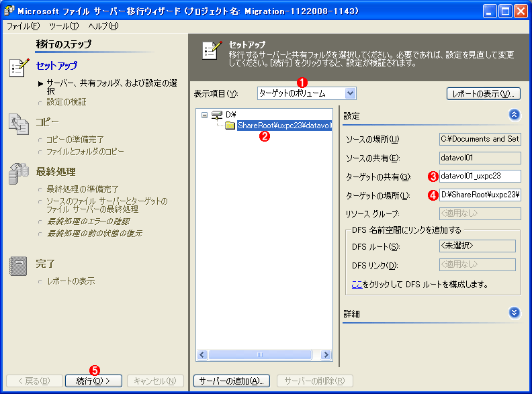Minimize the migration wizard window
Image resolution: width=532 pixels, height=394 pixels.
pos(489,11)
